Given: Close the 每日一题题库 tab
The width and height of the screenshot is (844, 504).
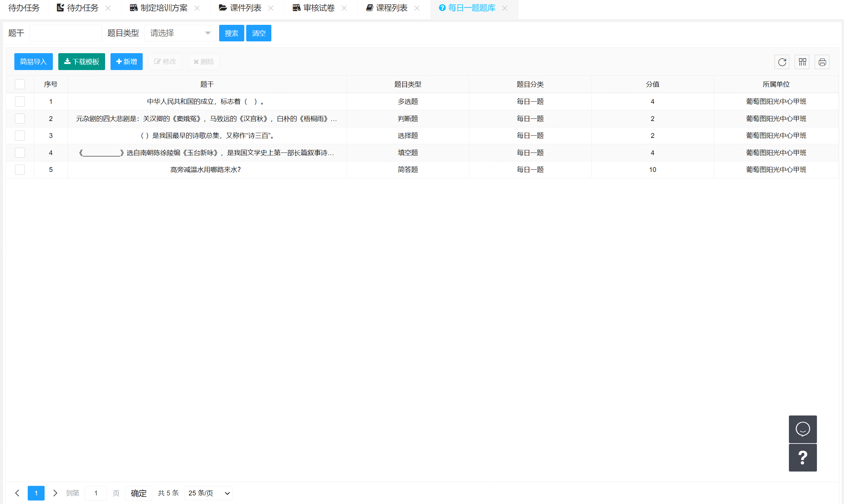Looking at the screenshot, I should tap(505, 8).
